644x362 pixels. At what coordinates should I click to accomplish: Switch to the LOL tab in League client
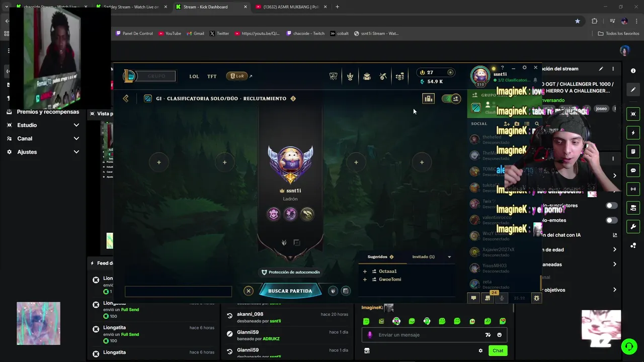click(194, 76)
